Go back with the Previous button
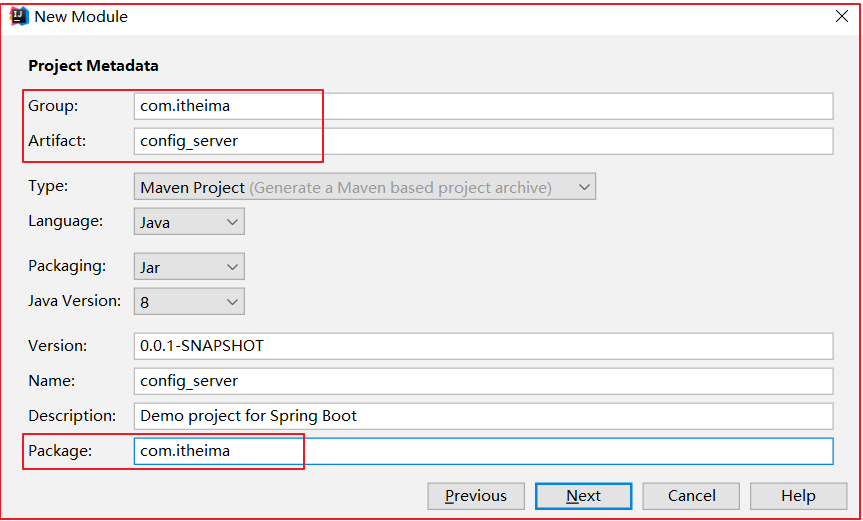 pos(476,496)
